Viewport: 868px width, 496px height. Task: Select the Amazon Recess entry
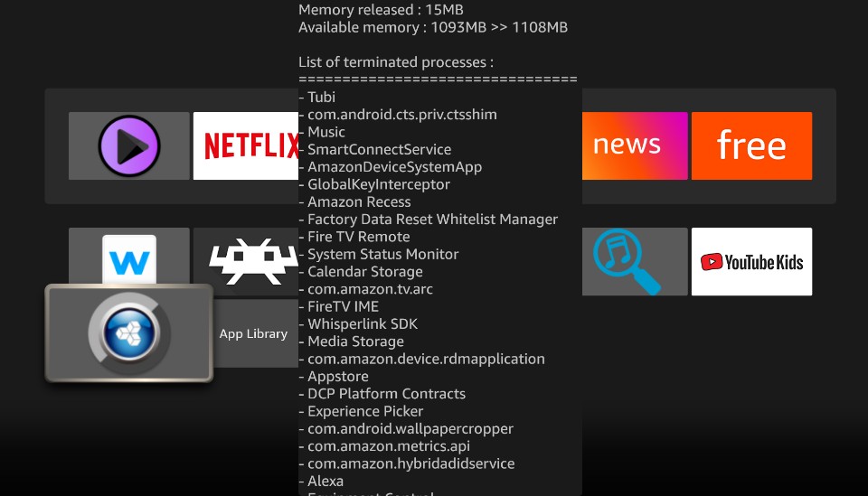click(354, 201)
